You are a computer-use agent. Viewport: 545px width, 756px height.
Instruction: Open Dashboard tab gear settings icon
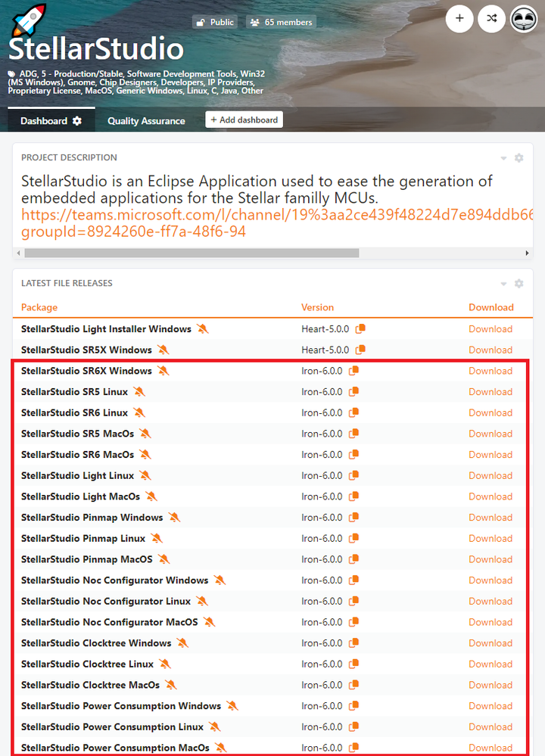(x=76, y=121)
